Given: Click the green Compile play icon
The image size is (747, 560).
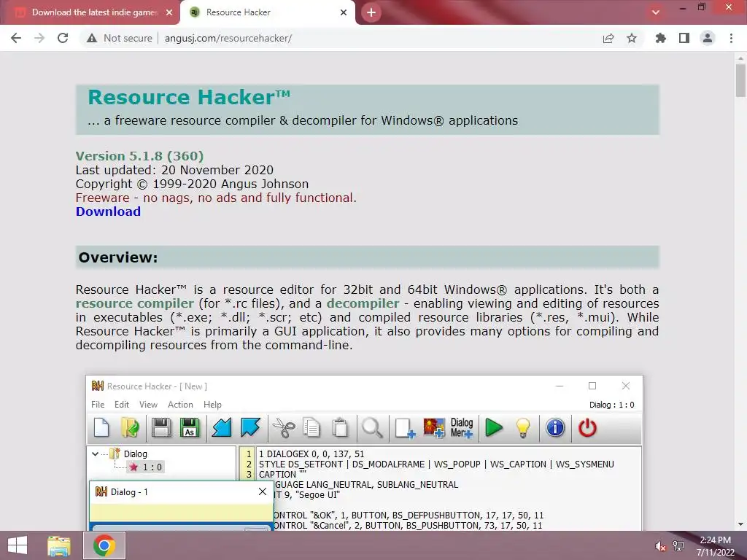Looking at the screenshot, I should tap(494, 427).
